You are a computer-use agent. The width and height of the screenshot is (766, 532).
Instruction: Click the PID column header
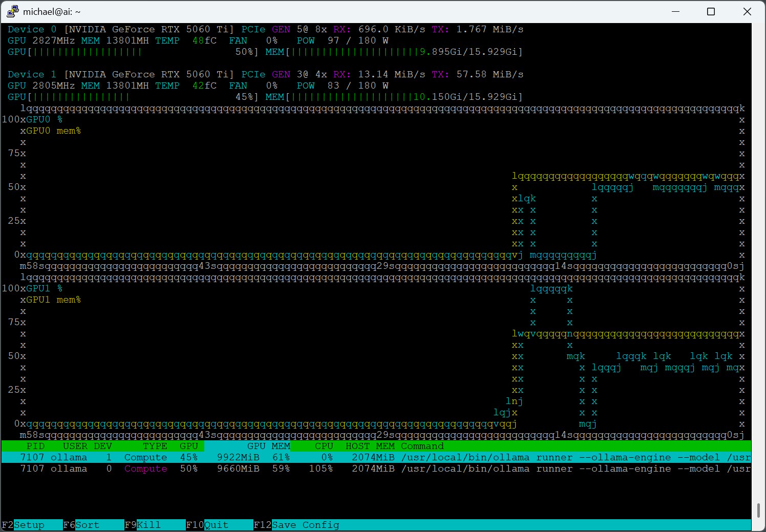pos(35,446)
